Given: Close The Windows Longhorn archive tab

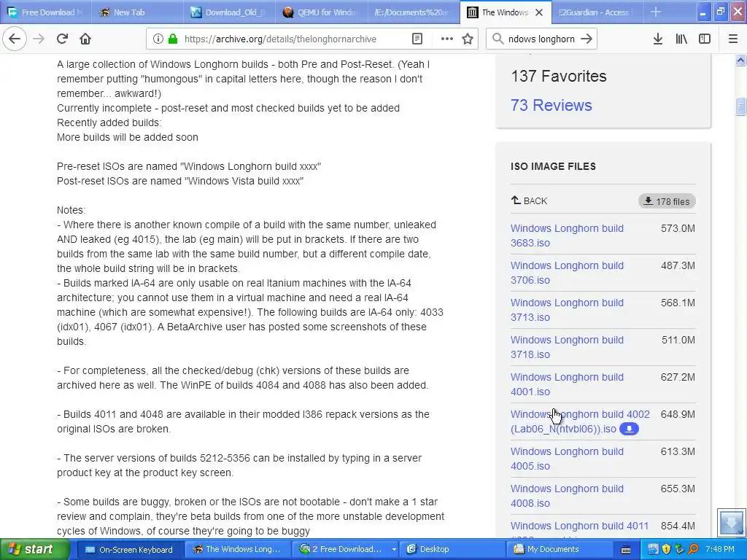Looking at the screenshot, I should click(x=539, y=12).
